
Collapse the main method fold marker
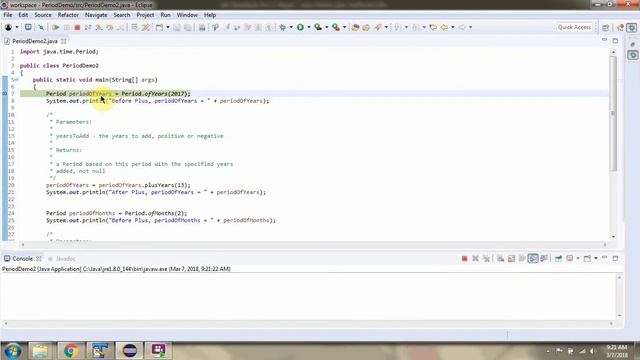pos(16,80)
